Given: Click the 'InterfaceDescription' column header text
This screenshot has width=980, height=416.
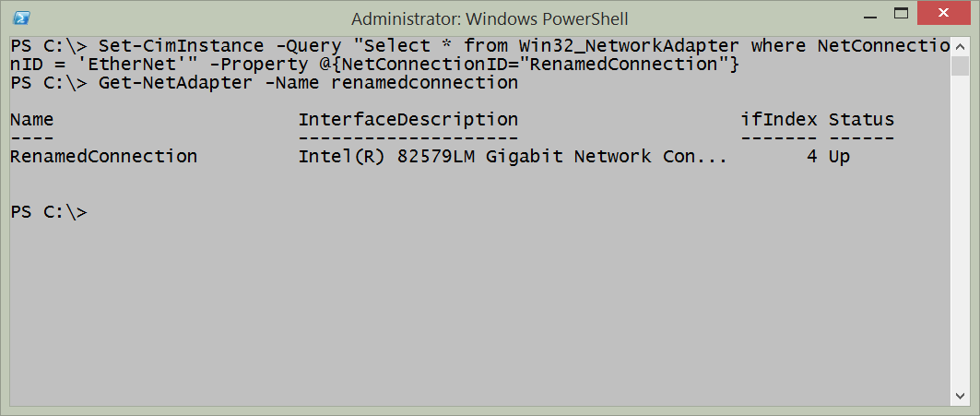Looking at the screenshot, I should point(407,120).
